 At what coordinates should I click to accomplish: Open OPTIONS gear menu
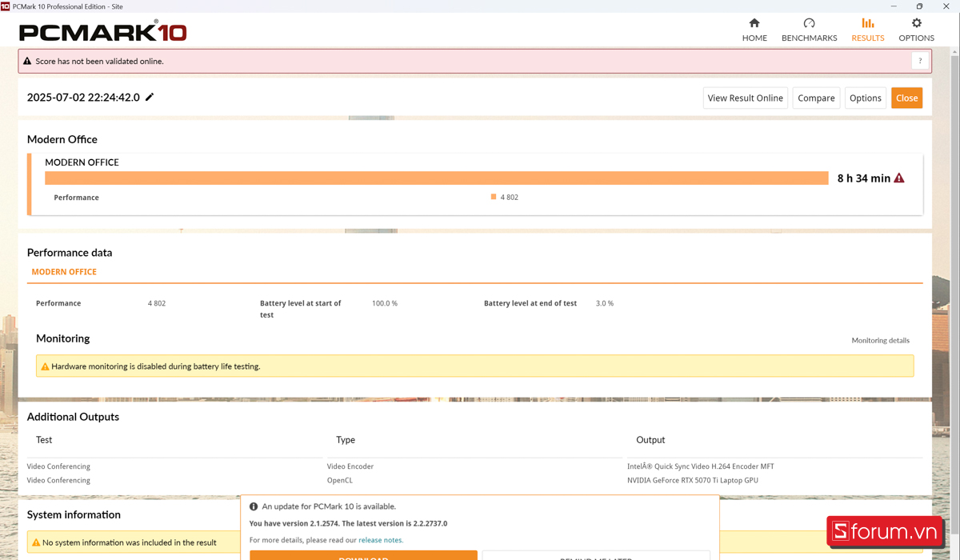coord(916,30)
